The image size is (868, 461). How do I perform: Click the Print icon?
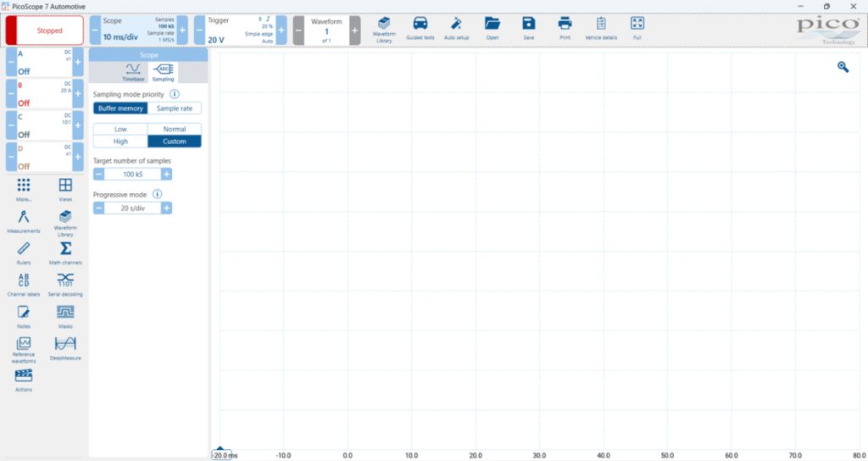pos(565,29)
